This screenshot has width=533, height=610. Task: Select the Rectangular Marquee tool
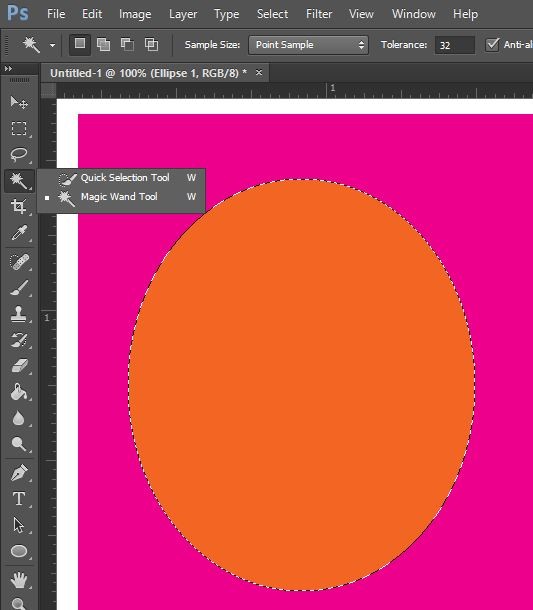(19, 128)
